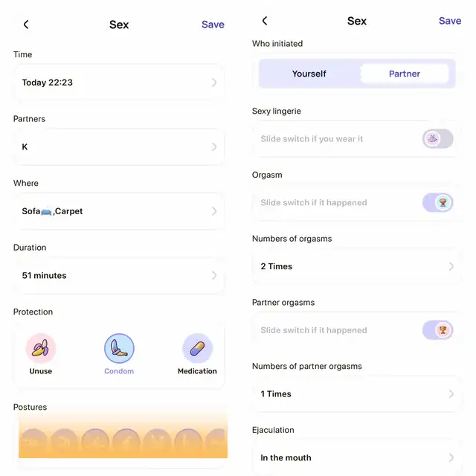Select the Condom protection icon
Image resolution: width=476 pixels, height=476 pixels.
click(119, 349)
